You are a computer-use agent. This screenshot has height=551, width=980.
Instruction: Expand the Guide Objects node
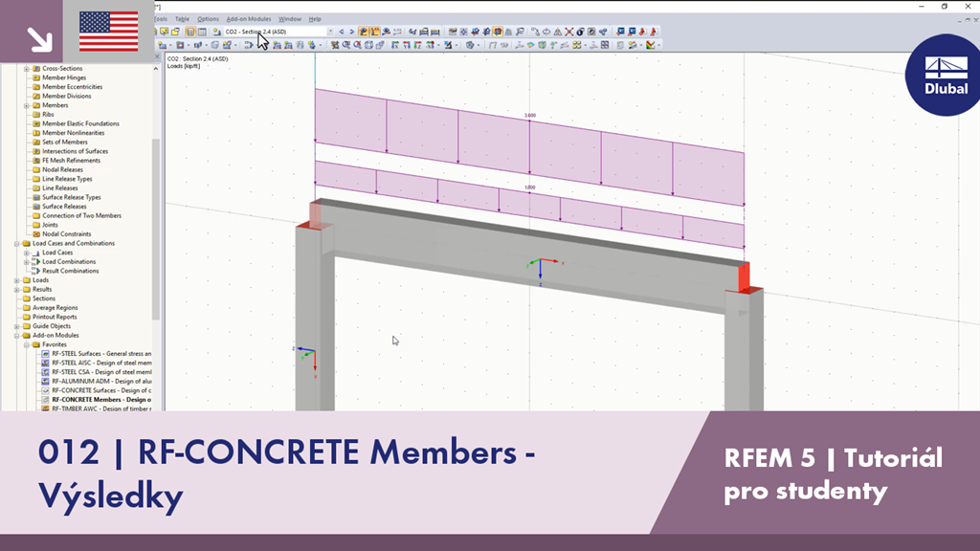coord(17,326)
